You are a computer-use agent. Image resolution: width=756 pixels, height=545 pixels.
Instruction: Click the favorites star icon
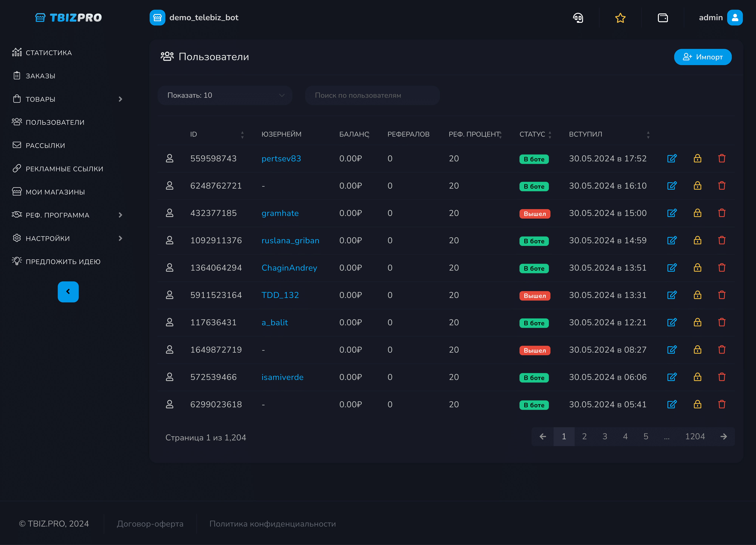coord(620,18)
